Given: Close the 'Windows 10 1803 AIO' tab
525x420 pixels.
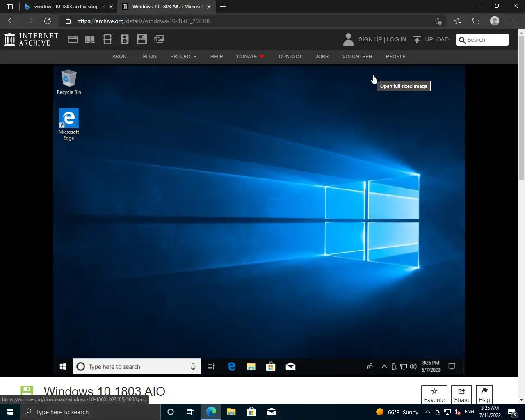Looking at the screenshot, I should click(209, 7).
